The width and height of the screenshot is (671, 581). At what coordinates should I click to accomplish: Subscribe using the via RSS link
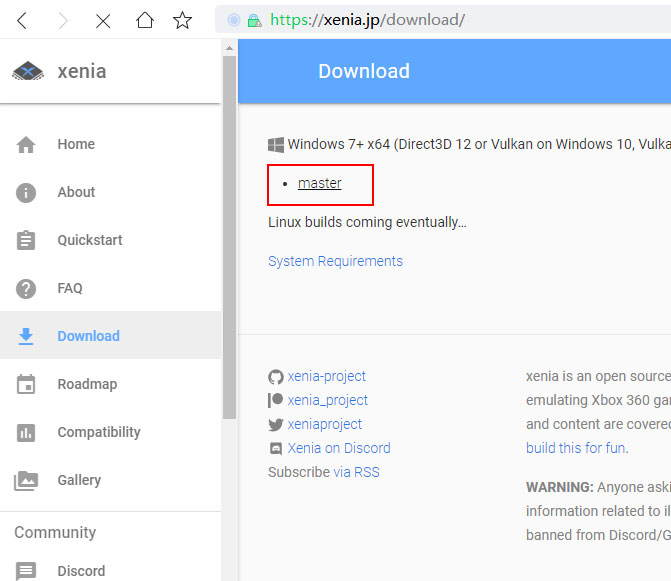tap(356, 472)
